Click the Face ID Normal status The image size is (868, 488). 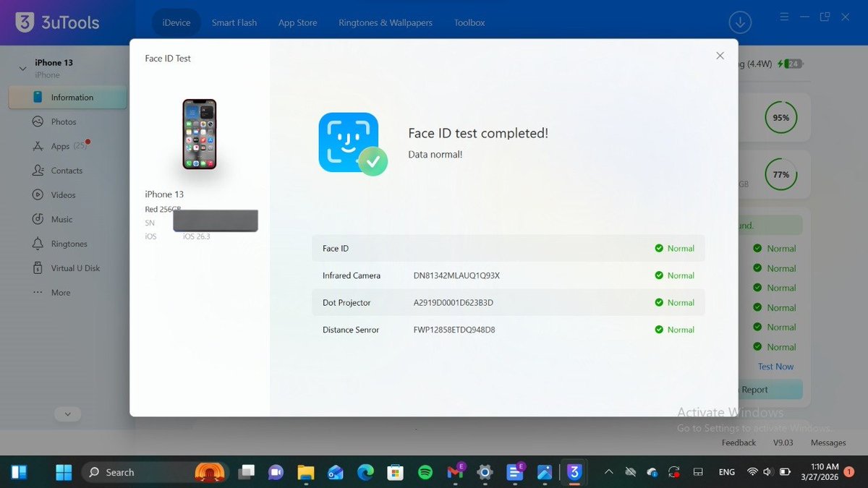tap(674, 248)
